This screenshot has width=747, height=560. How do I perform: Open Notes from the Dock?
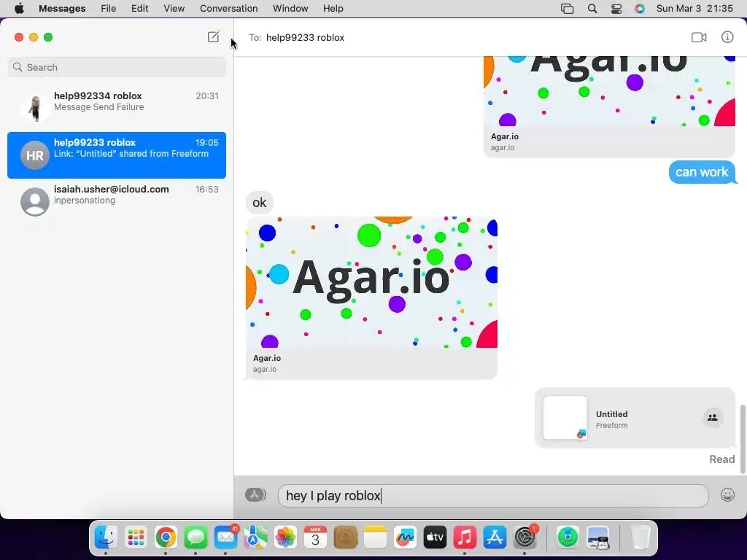coord(375,537)
